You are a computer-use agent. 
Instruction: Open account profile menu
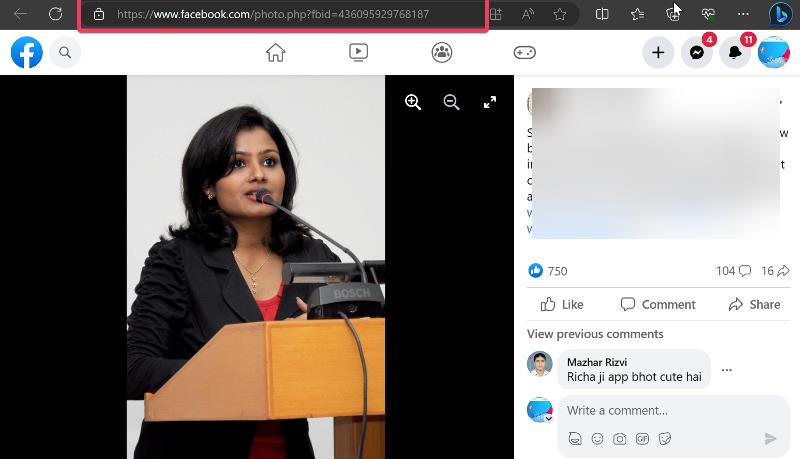(773, 52)
